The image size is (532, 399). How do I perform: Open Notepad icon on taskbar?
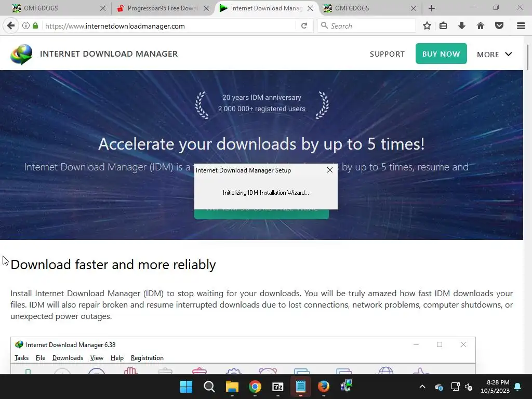(301, 387)
